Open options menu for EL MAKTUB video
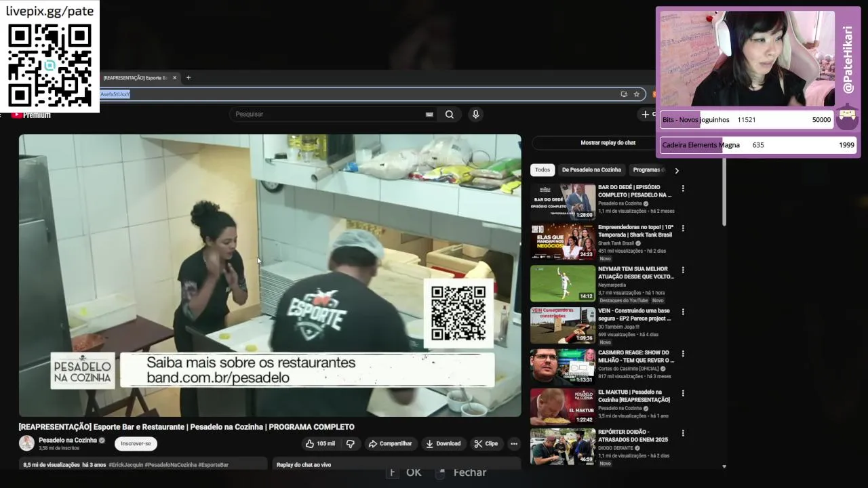868x488 pixels. click(683, 393)
